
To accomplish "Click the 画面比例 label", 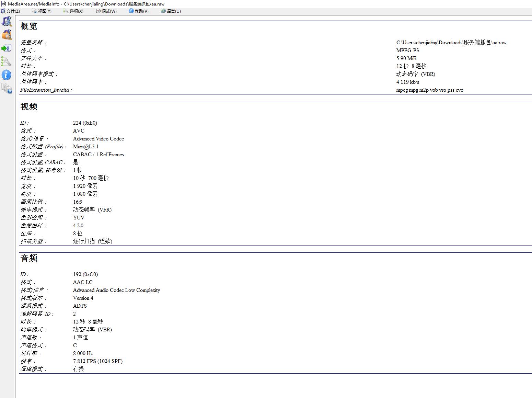I will (34, 202).
